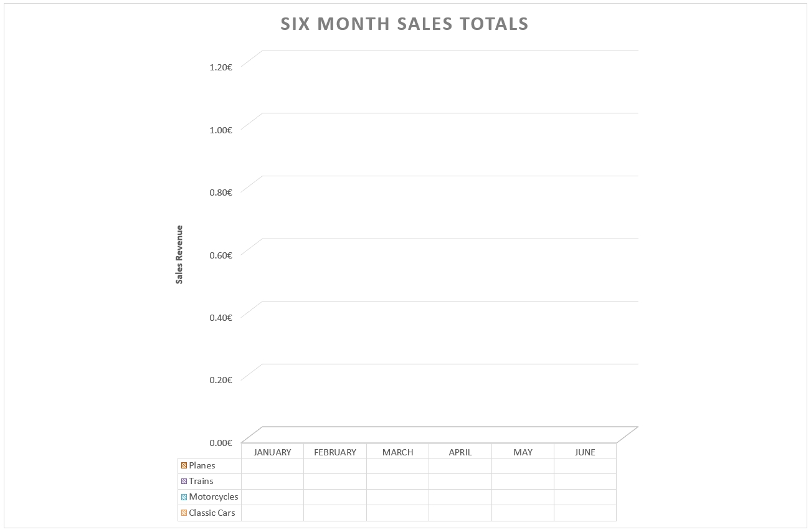Choose the Trains series label
Viewport: 811px width, 532px height.
point(201,481)
